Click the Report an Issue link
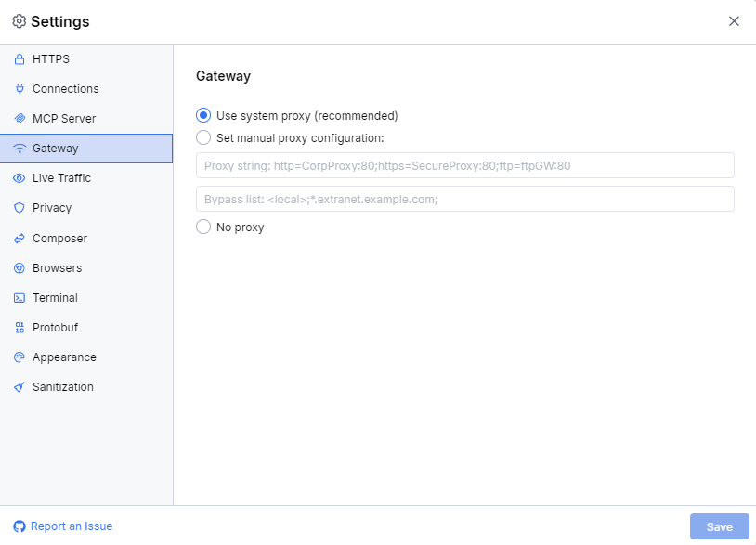The width and height of the screenshot is (756, 545). click(62, 526)
